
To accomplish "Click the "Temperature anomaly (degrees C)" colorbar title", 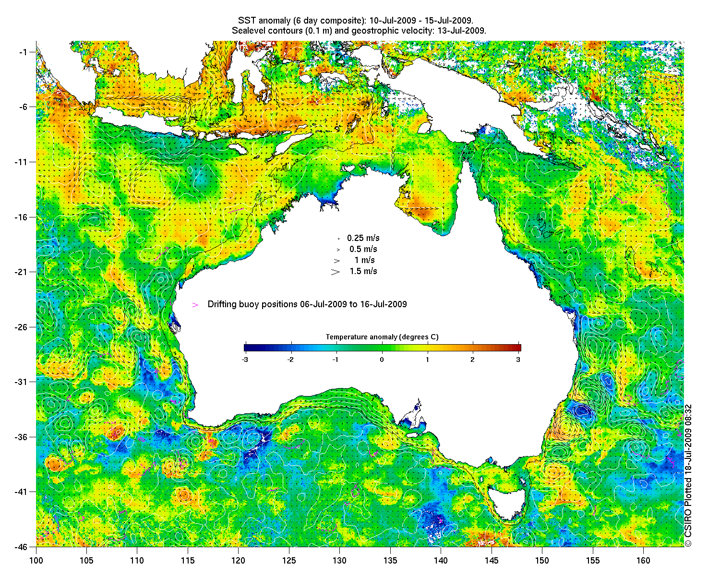I will 382,337.
